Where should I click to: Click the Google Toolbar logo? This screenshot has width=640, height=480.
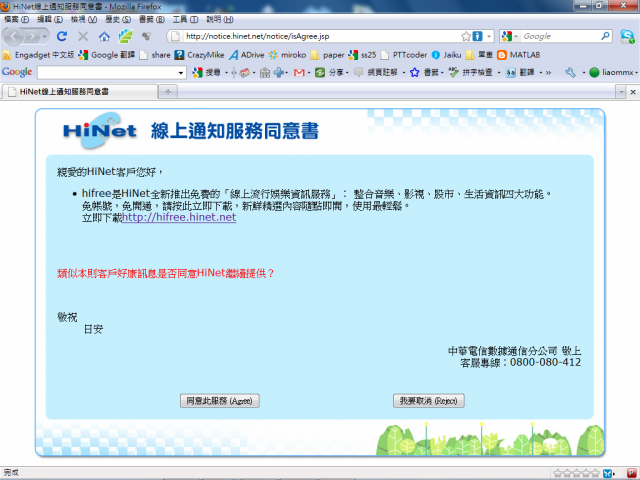click(x=17, y=72)
